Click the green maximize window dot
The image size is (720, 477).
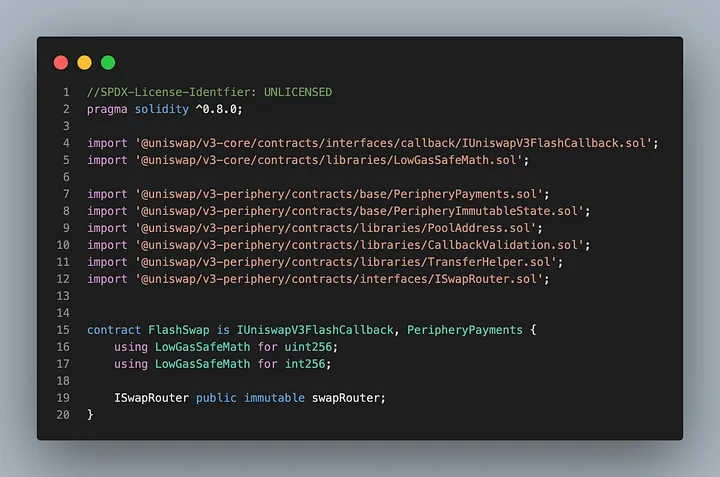coord(108,62)
